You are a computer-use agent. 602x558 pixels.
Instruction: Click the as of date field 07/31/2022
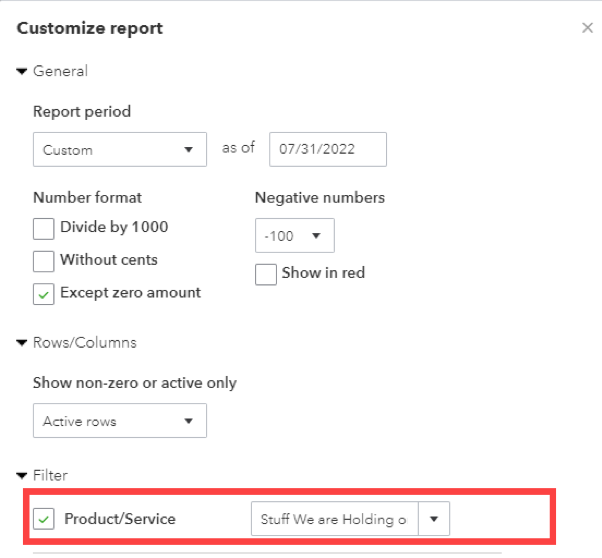pos(326,149)
